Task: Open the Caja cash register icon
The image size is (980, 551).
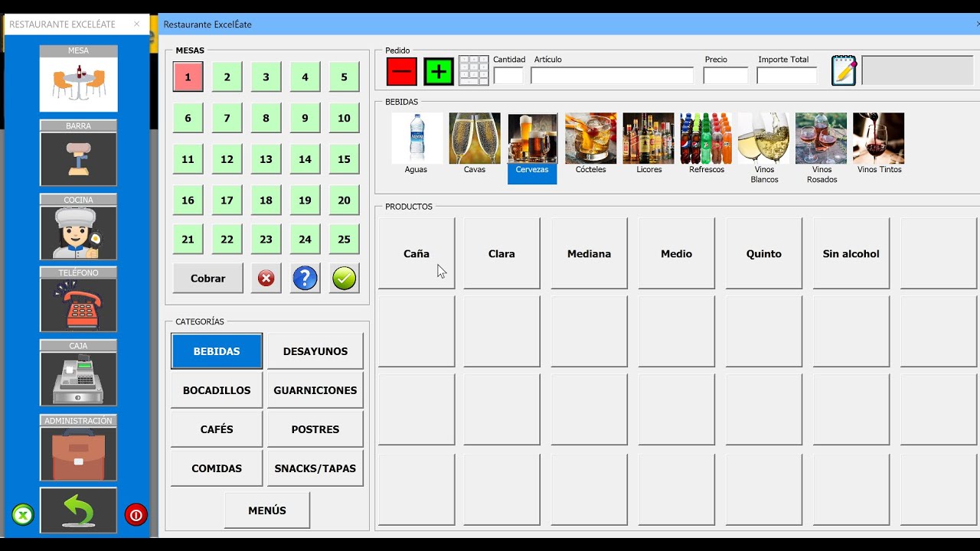Action: 78,379
